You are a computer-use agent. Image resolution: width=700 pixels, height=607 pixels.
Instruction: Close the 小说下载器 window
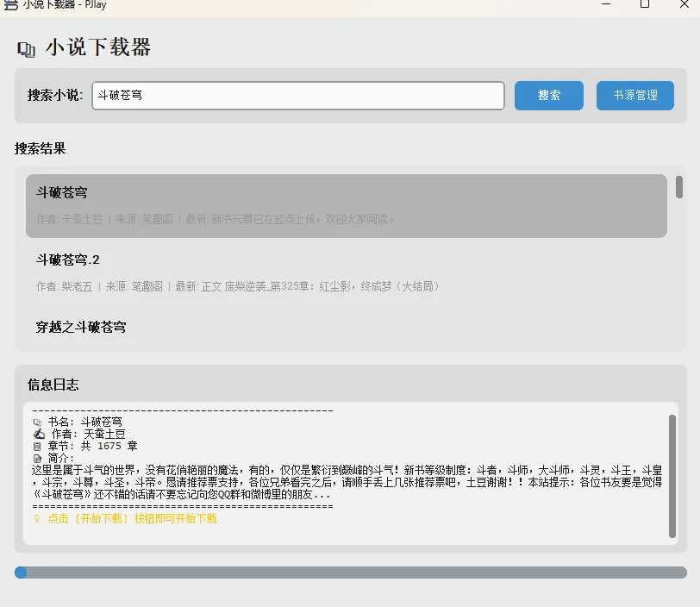click(x=684, y=4)
